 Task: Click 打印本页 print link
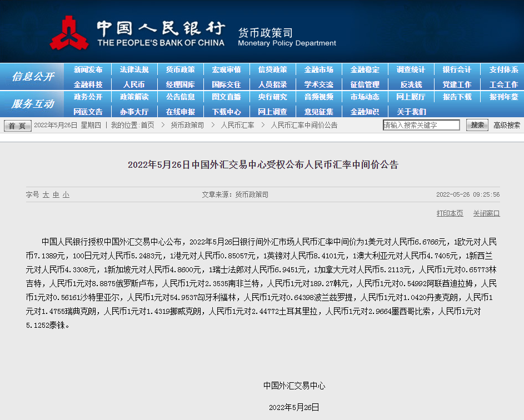(450, 213)
